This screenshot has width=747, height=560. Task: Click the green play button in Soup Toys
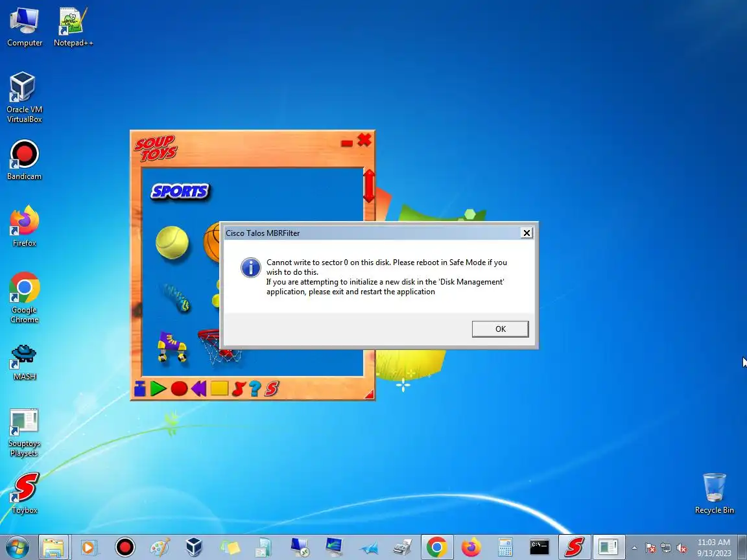tap(158, 389)
